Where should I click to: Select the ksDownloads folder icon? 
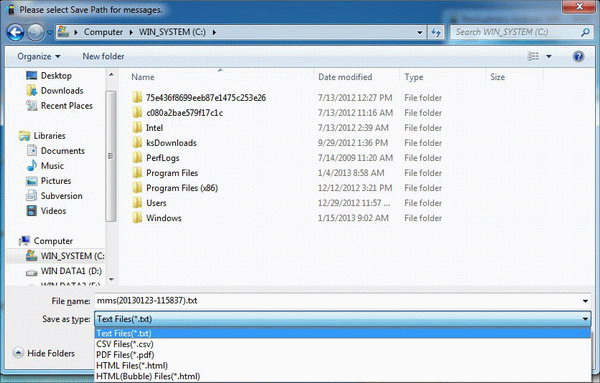pos(137,143)
